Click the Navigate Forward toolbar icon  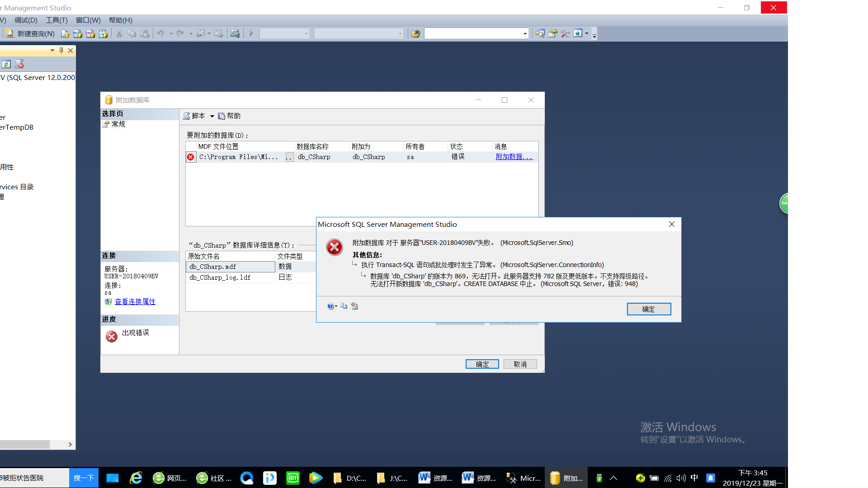(218, 33)
